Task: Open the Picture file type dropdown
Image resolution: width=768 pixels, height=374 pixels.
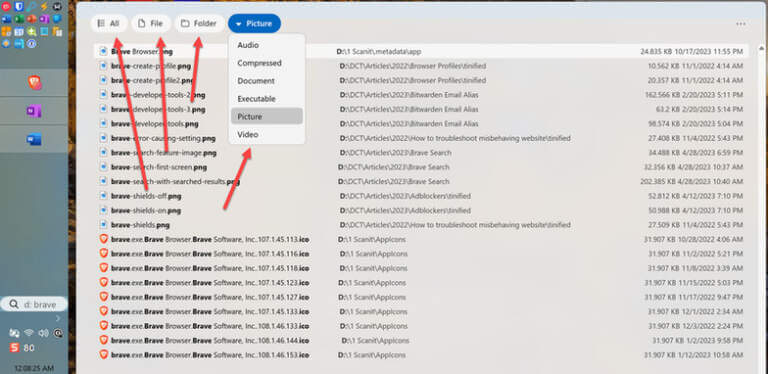Action: point(254,23)
